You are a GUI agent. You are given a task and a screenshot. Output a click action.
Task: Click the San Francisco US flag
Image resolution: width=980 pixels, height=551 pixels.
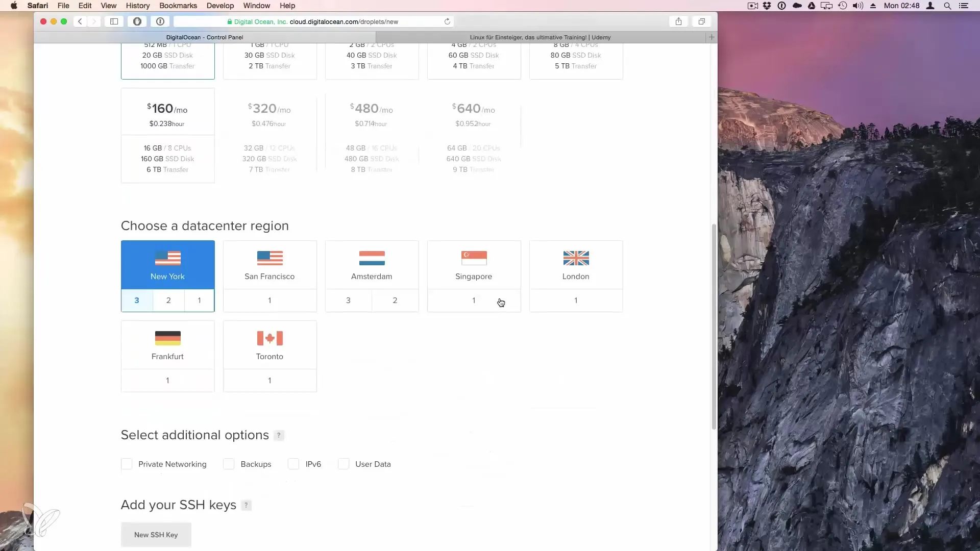coord(270,258)
